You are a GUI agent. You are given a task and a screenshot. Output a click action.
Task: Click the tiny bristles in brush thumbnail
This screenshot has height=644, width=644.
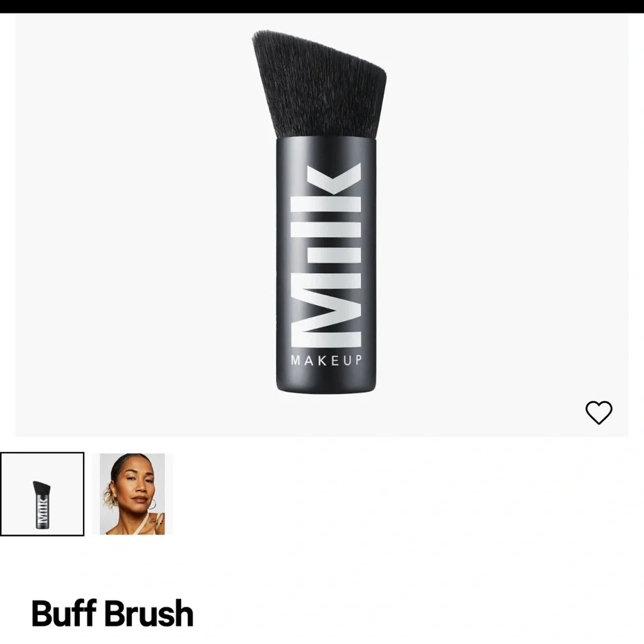click(41, 488)
